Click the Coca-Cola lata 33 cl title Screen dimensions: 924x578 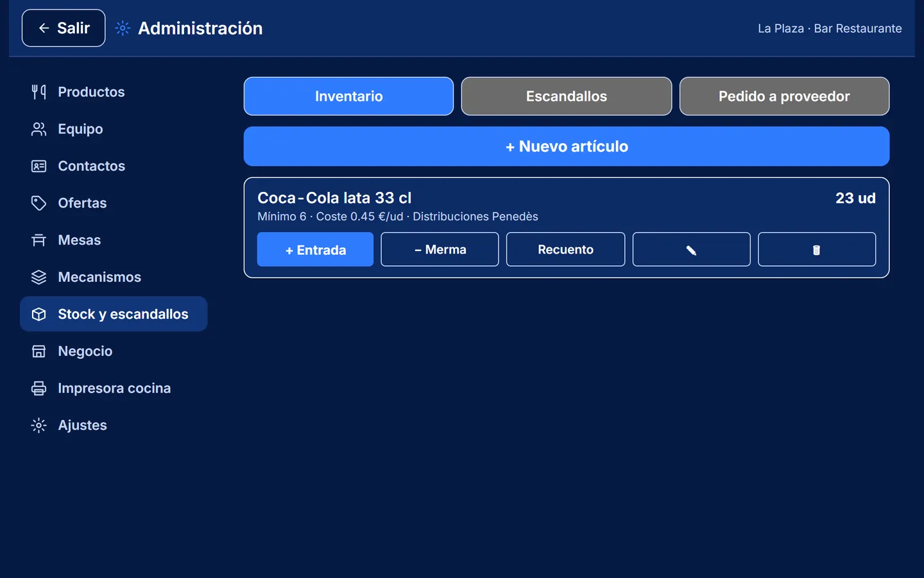[334, 198]
